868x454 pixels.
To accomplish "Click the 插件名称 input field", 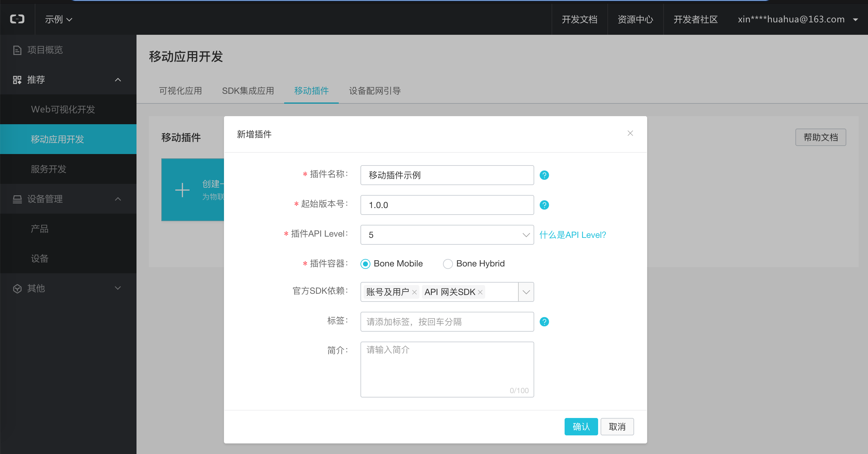I will [447, 175].
